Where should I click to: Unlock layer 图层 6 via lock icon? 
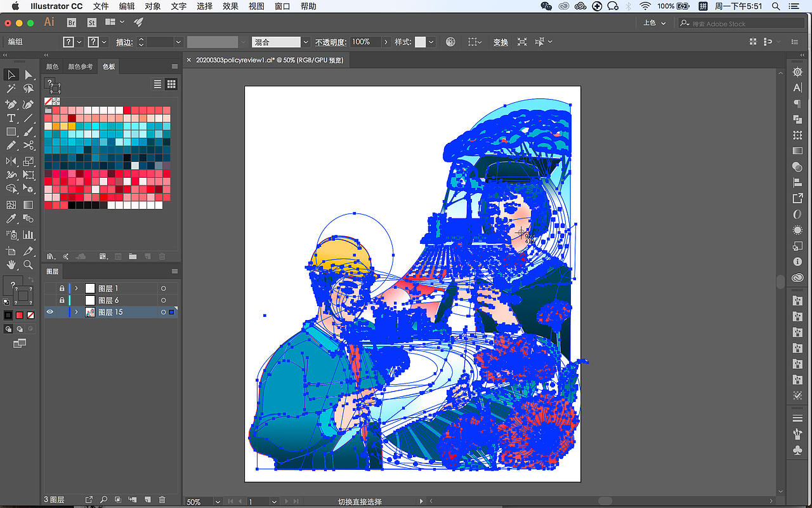point(62,300)
